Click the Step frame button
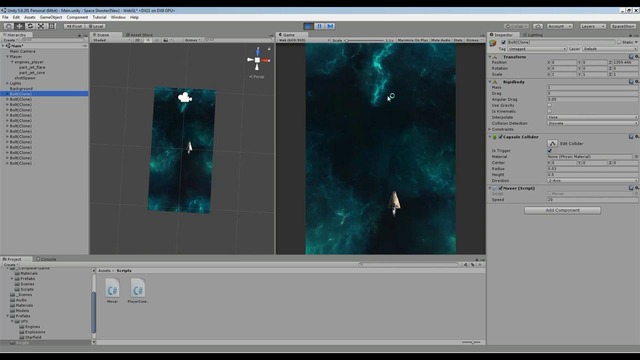Screen dimensions: 640x360 (331, 26)
